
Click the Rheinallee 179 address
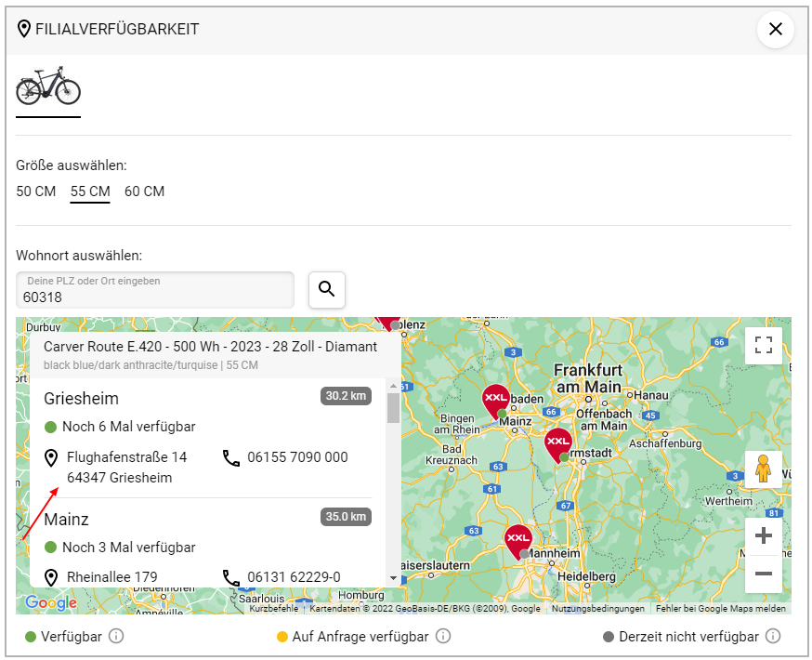point(111,577)
